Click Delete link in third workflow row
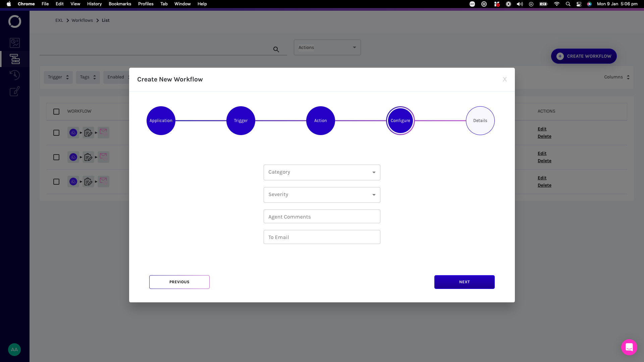This screenshot has height=362, width=644. point(544,185)
